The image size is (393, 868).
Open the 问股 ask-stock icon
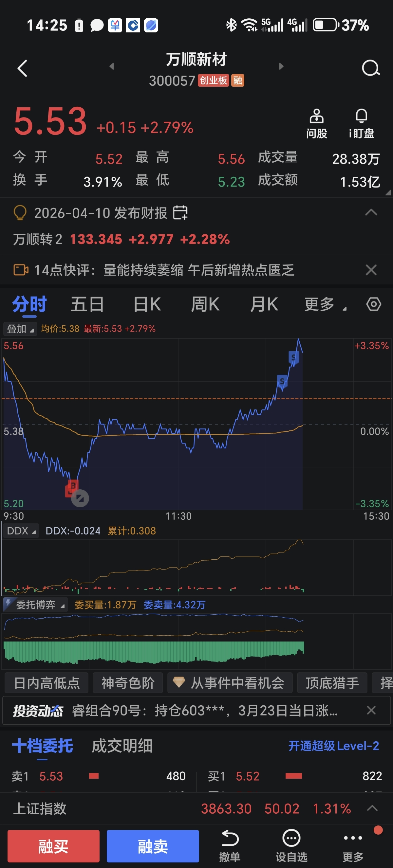coord(316,124)
